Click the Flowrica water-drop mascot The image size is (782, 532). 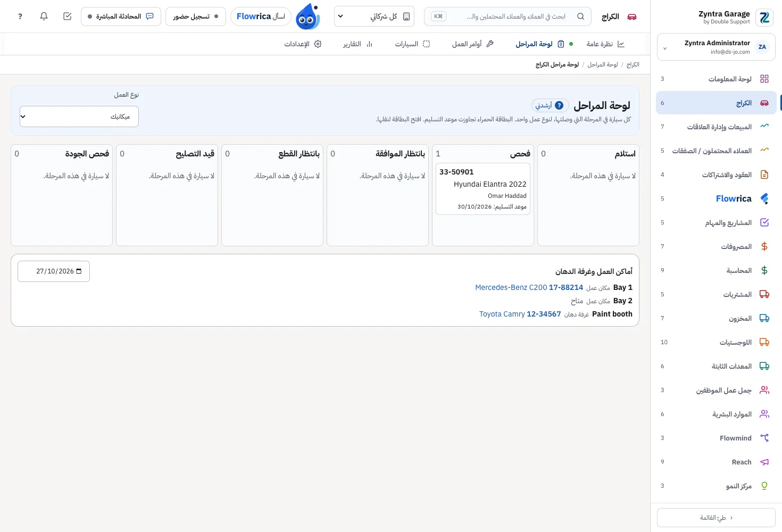pyautogui.click(x=308, y=16)
